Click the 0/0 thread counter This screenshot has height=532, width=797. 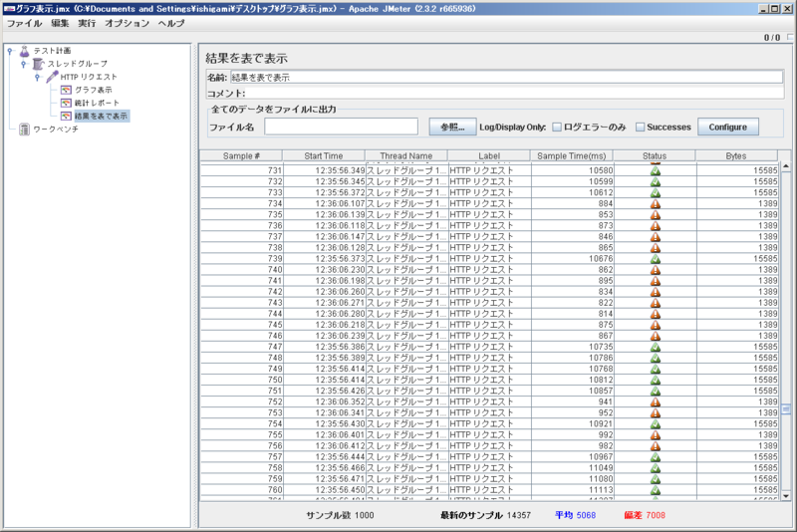pyautogui.click(x=771, y=38)
